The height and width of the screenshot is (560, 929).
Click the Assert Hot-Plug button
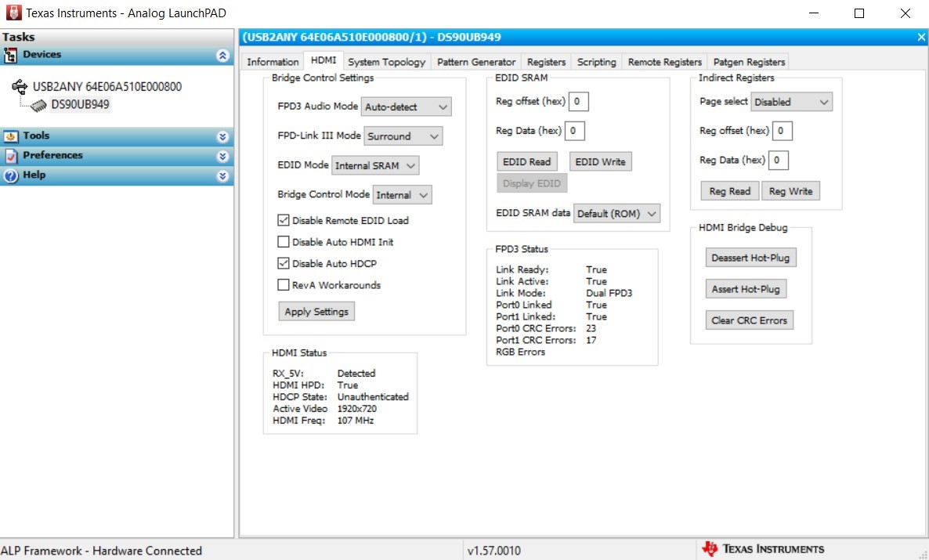[x=746, y=289]
